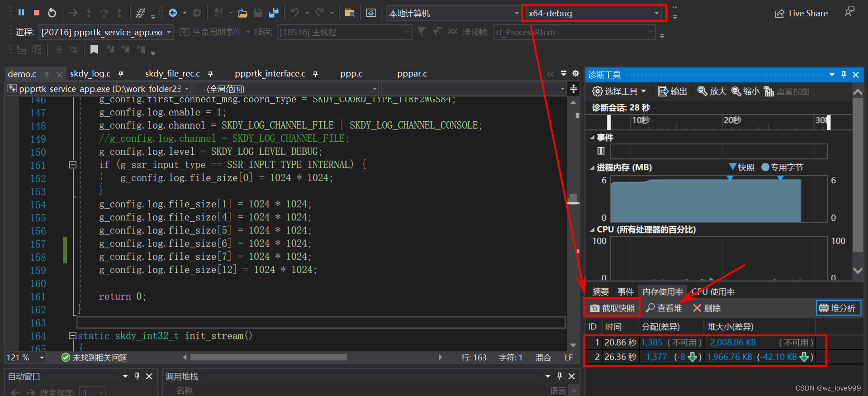Restart the debug session
This screenshot has width=868, height=396.
click(x=52, y=13)
